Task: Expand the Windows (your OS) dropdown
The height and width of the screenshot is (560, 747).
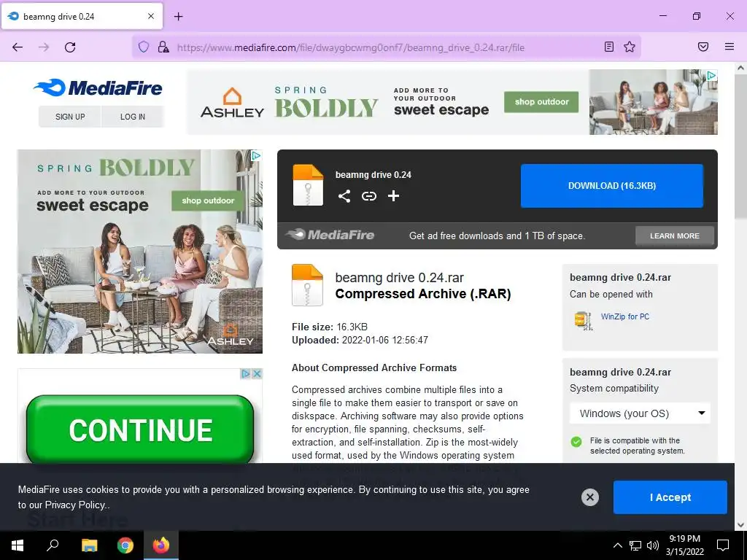Action: (x=640, y=413)
